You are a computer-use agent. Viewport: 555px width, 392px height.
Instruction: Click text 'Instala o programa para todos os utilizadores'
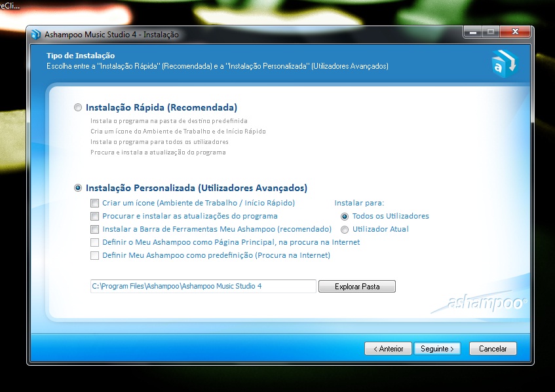tap(159, 142)
